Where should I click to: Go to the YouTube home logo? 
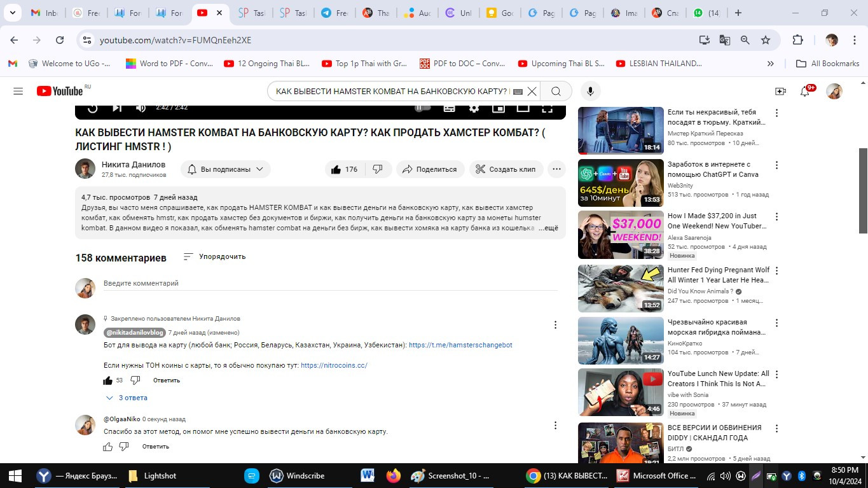tap(60, 91)
